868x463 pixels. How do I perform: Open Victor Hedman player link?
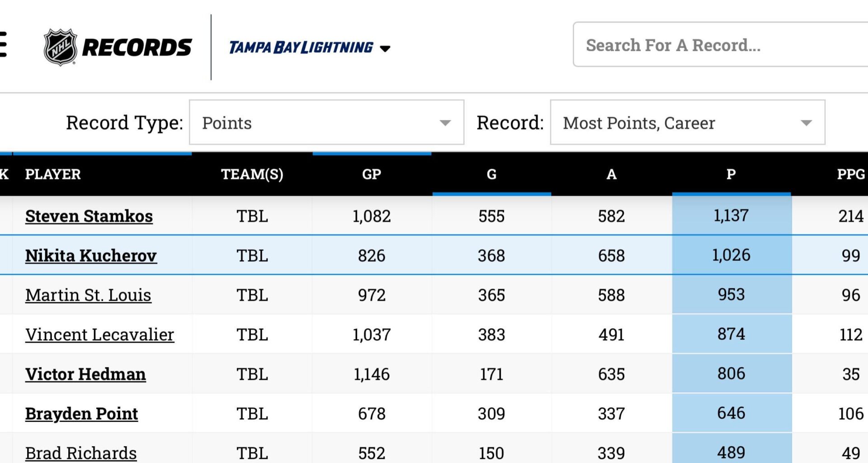(85, 374)
